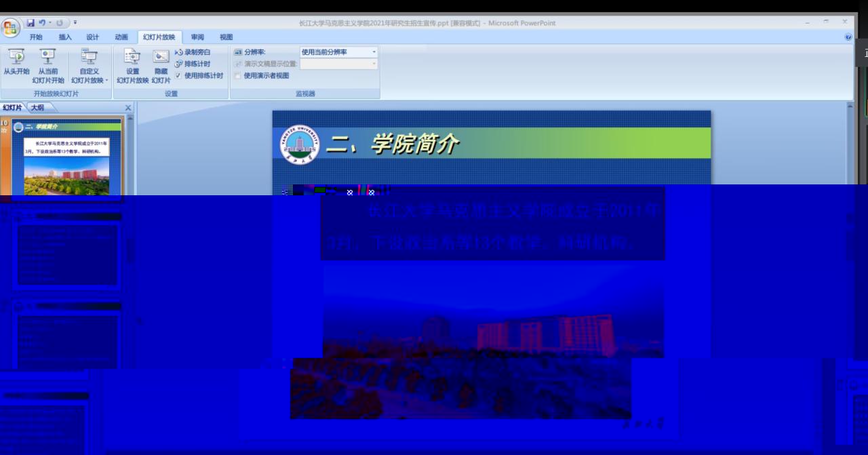Click the 监视器 group label
Screen dimensions: 868x455
coord(305,94)
